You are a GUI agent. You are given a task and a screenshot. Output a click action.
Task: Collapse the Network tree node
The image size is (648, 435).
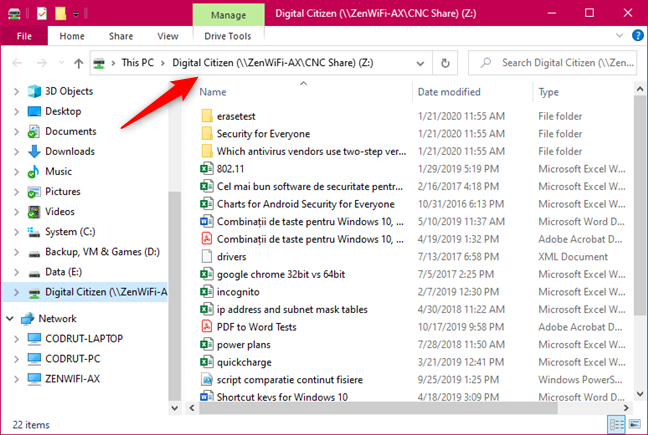pyautogui.click(x=10, y=319)
